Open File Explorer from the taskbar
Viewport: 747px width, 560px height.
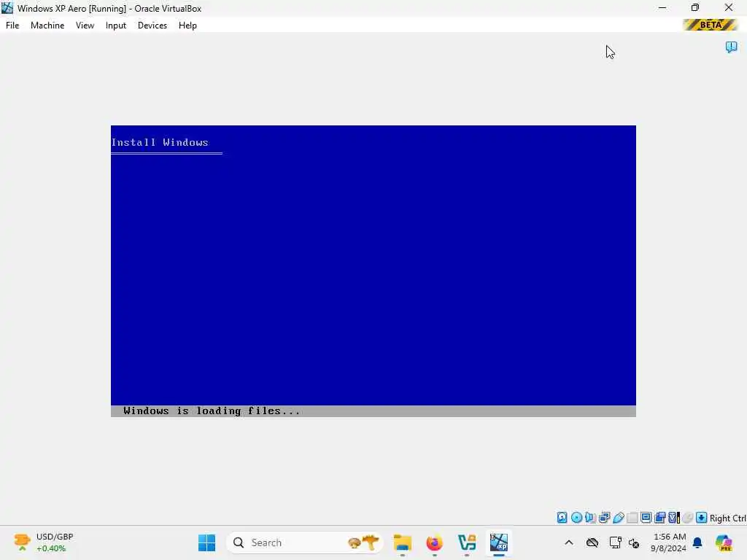(402, 542)
